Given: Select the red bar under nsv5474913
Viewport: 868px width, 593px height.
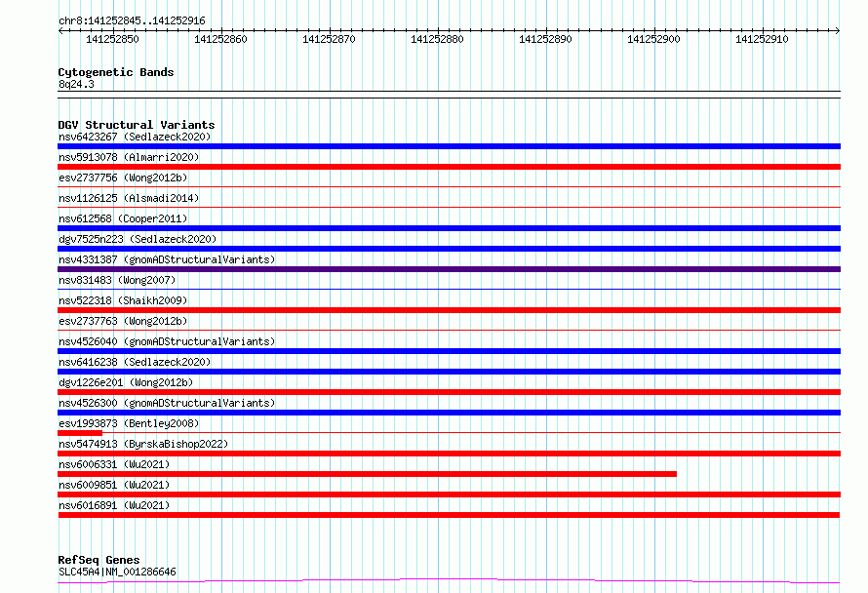Looking at the screenshot, I should pos(449,454).
